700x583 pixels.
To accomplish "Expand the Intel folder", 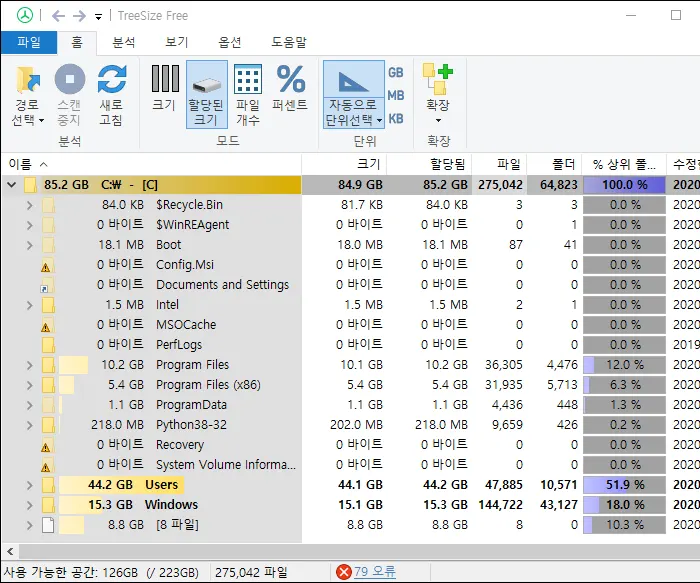I will pyautogui.click(x=29, y=305).
